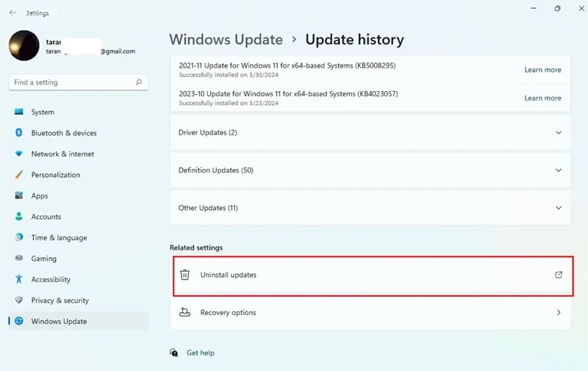Open System settings via monitor icon
Viewport: 588px width, 371px height.
coord(19,112)
